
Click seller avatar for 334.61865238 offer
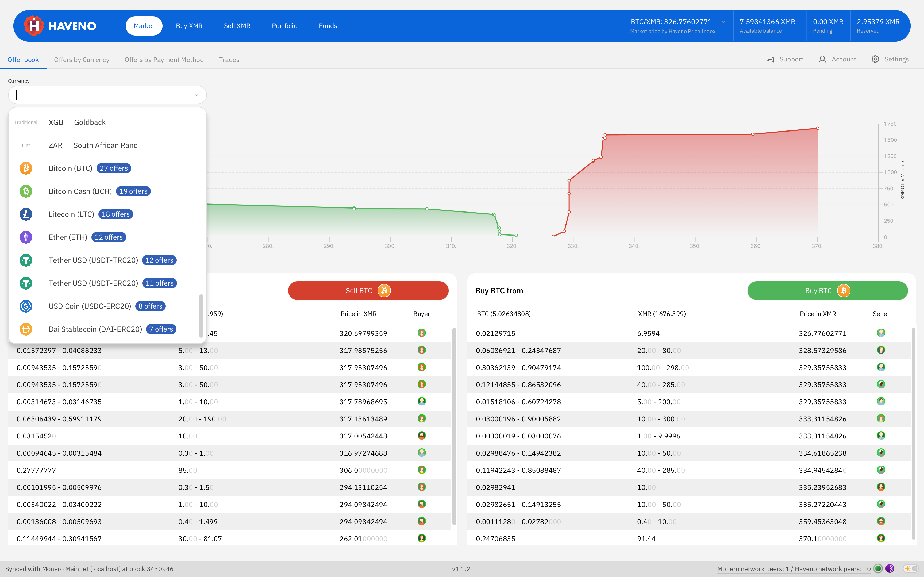(x=881, y=453)
